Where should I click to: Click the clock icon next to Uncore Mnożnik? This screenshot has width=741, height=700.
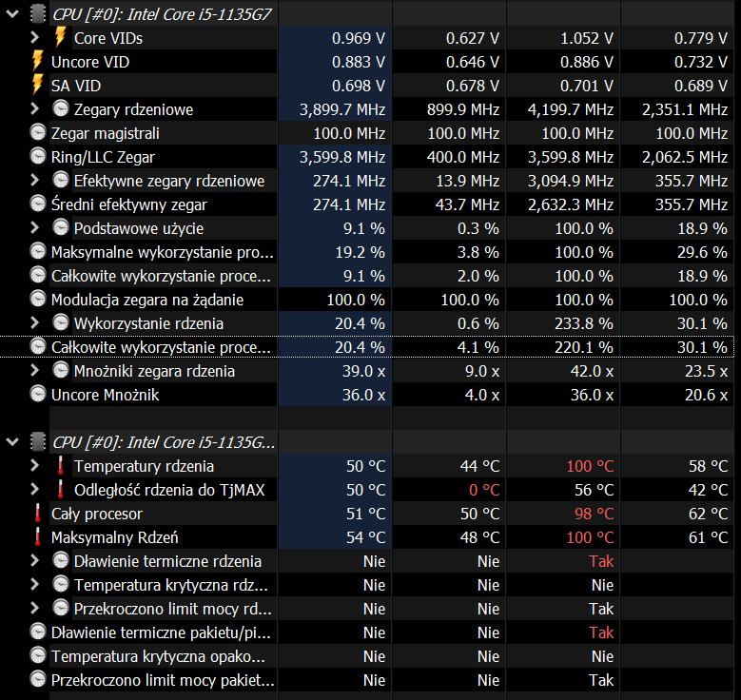(38, 394)
